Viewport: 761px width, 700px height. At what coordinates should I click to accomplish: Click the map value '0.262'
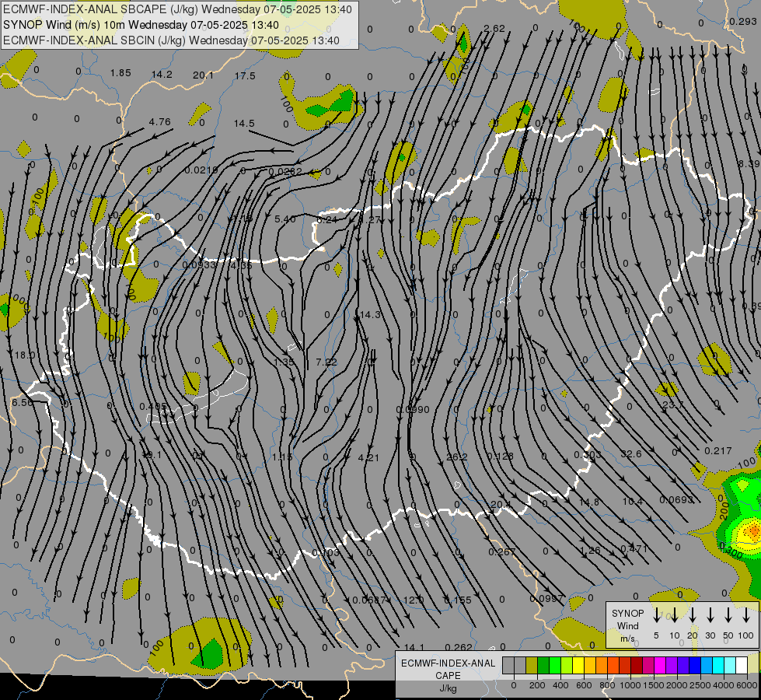458,647
